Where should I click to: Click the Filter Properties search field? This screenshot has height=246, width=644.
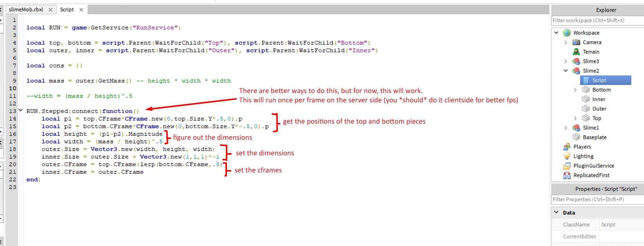click(x=597, y=199)
